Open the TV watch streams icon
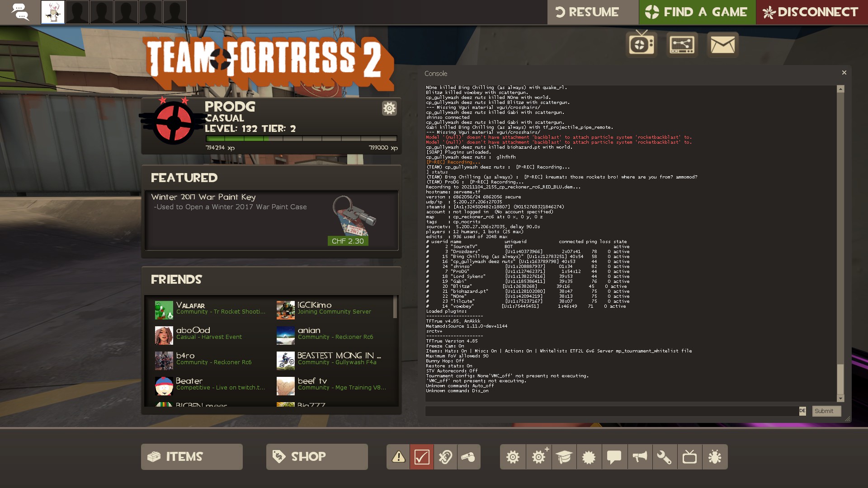This screenshot has width=868, height=488. coord(642,44)
